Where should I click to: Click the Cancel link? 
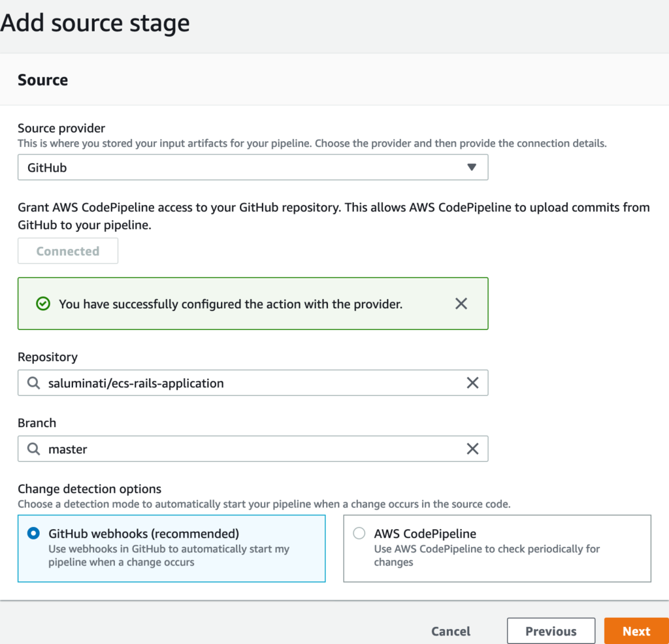451,631
